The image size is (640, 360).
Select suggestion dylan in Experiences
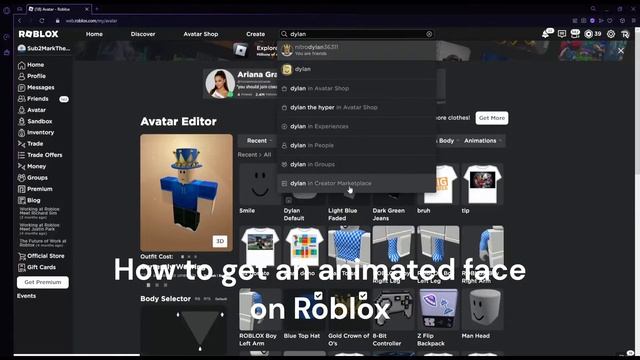coord(357,126)
